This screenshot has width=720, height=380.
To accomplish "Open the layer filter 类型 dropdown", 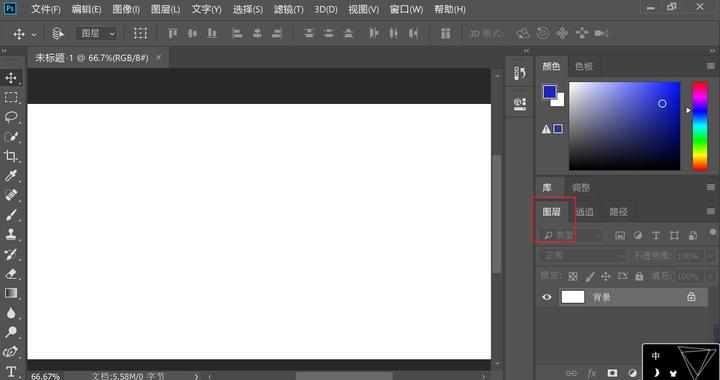I will 570,235.
